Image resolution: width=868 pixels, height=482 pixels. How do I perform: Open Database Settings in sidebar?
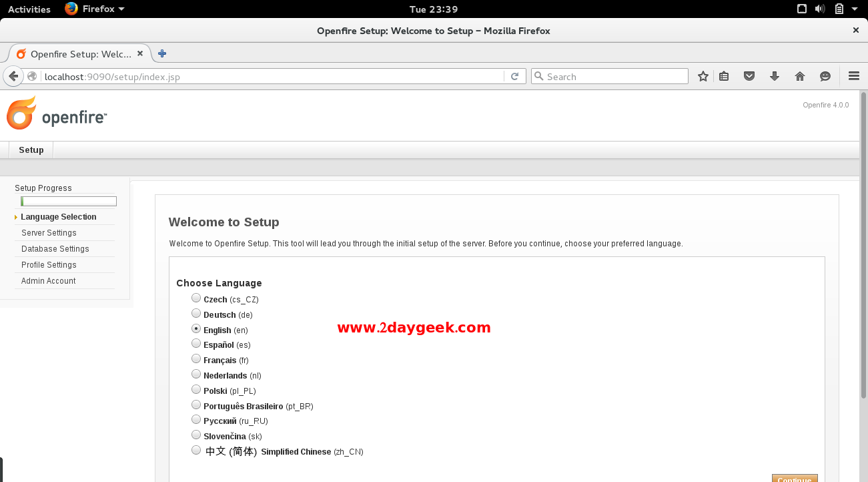[55, 249]
